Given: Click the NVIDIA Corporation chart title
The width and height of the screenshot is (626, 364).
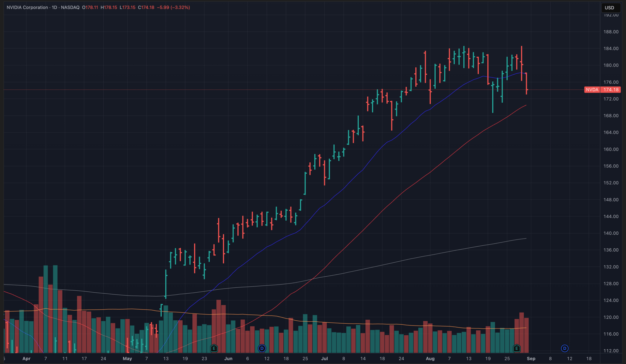Looking at the screenshot, I should click(x=27, y=7).
